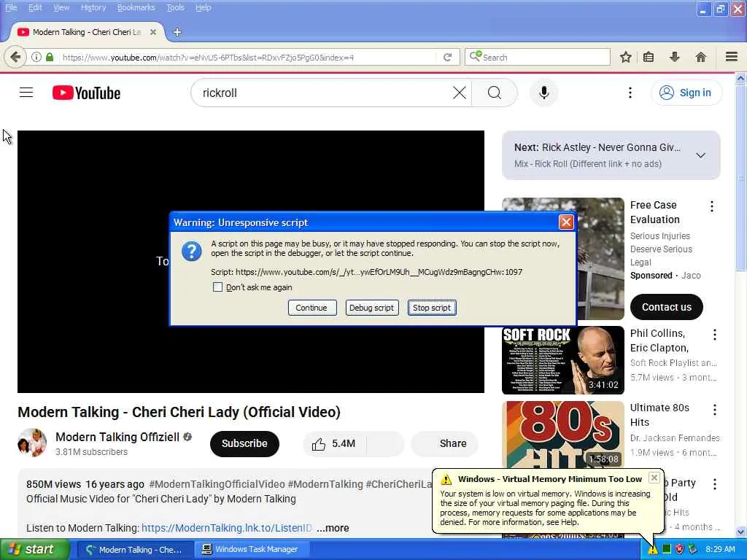Open YouTube guide hamburger menu
The height and width of the screenshot is (560, 747).
pos(26,93)
